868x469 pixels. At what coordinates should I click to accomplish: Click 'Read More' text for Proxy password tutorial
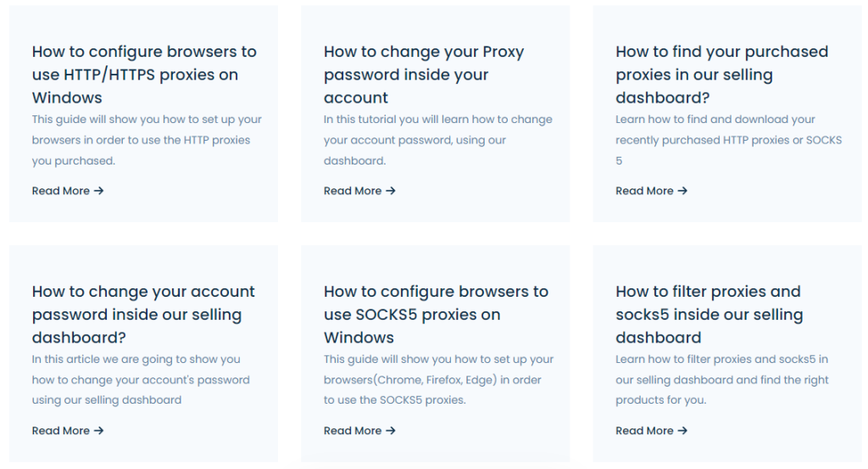click(x=353, y=191)
